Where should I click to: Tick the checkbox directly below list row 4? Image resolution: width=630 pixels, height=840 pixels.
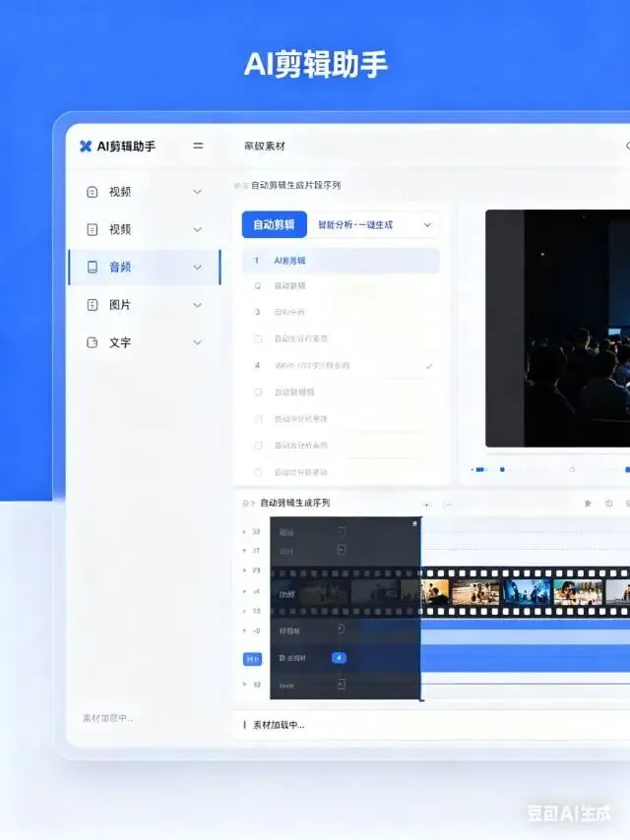click(x=258, y=392)
